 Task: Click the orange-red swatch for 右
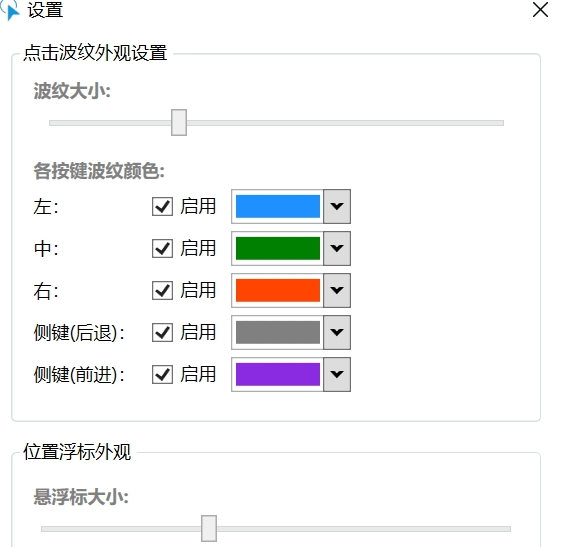278,291
